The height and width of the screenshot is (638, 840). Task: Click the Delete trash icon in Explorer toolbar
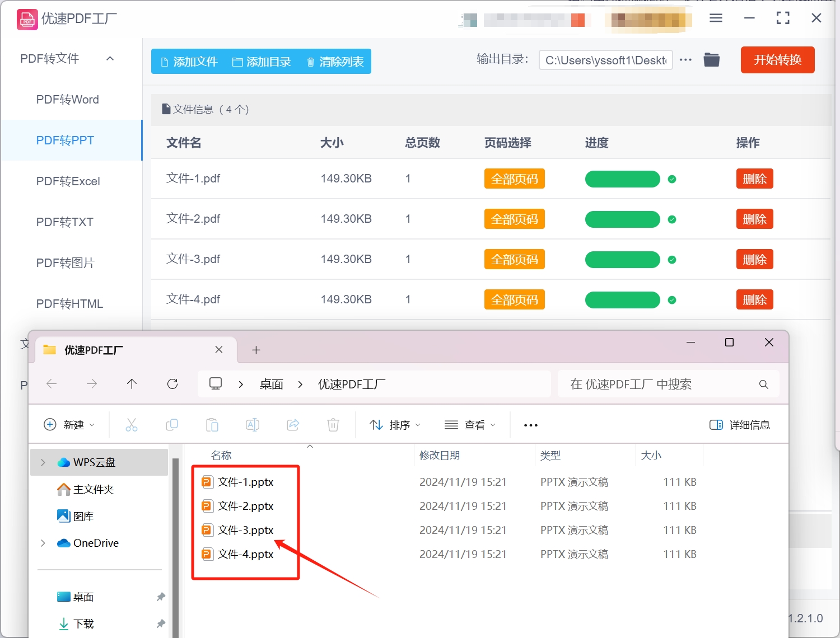(x=333, y=425)
